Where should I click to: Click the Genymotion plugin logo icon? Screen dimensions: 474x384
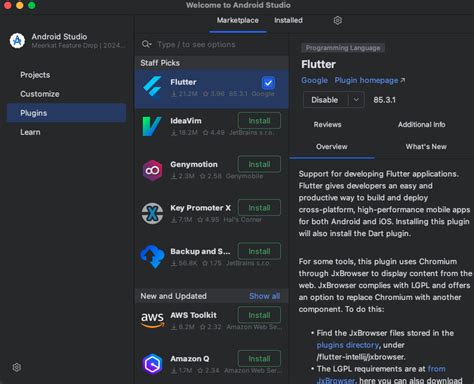(152, 170)
